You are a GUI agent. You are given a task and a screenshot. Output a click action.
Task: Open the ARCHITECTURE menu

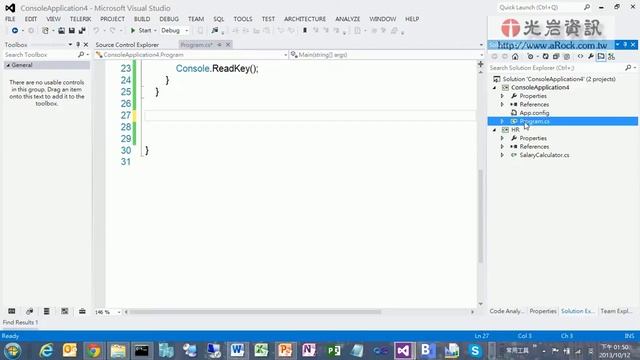click(305, 19)
